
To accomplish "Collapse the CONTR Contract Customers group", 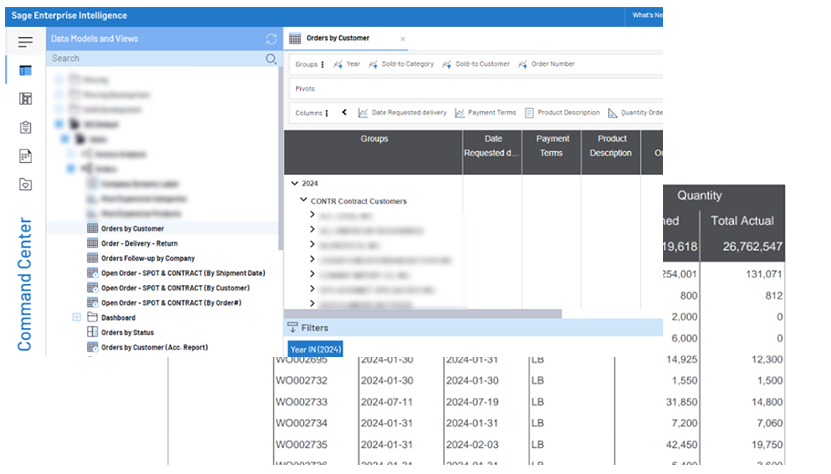I will (304, 200).
